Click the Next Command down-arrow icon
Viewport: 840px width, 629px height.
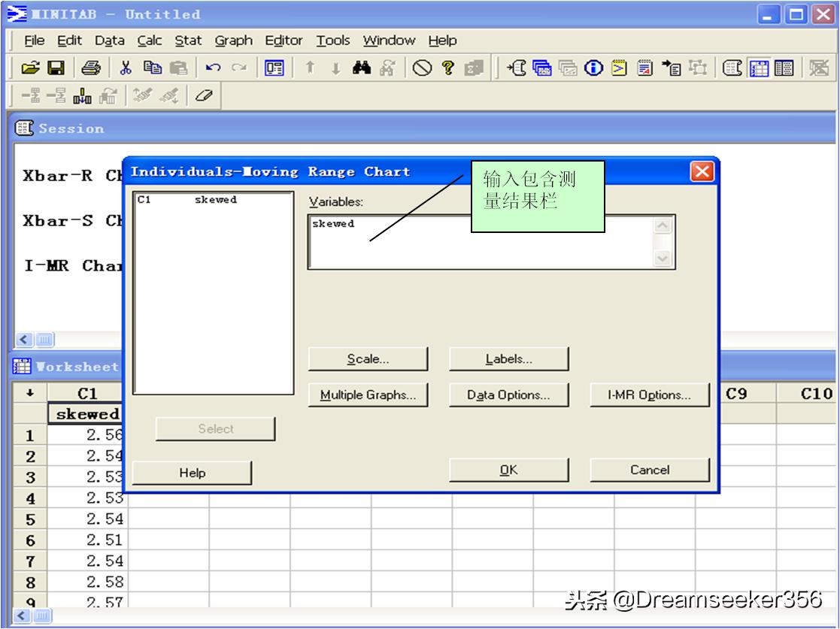336,68
